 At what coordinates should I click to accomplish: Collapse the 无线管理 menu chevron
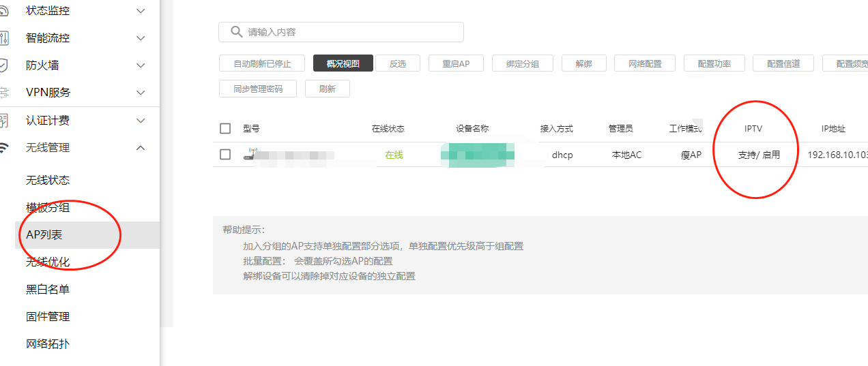[x=141, y=147]
